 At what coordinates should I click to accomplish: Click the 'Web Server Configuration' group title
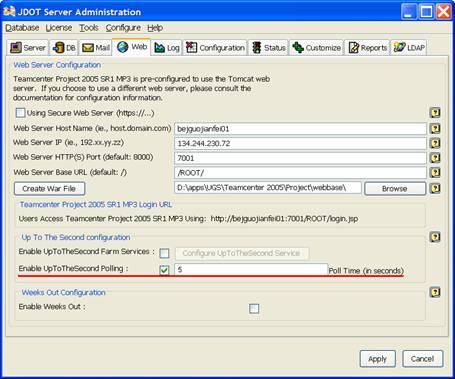click(57, 65)
